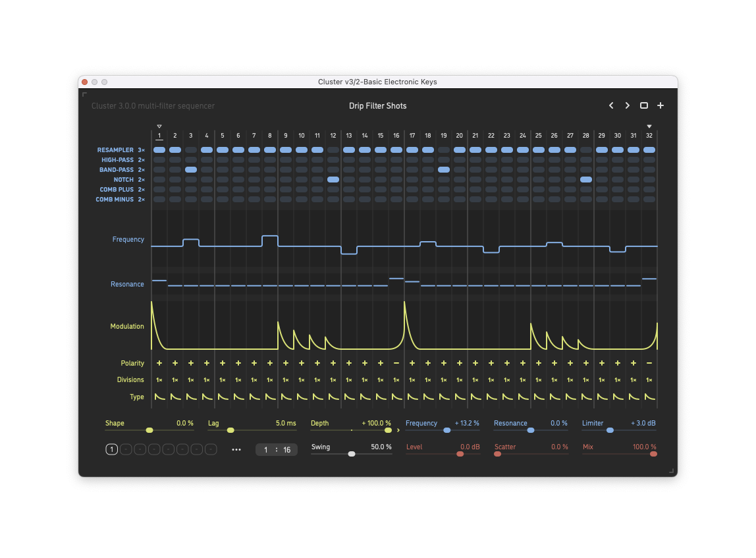Click the square window-size icon in header
756x558 pixels.
point(644,105)
